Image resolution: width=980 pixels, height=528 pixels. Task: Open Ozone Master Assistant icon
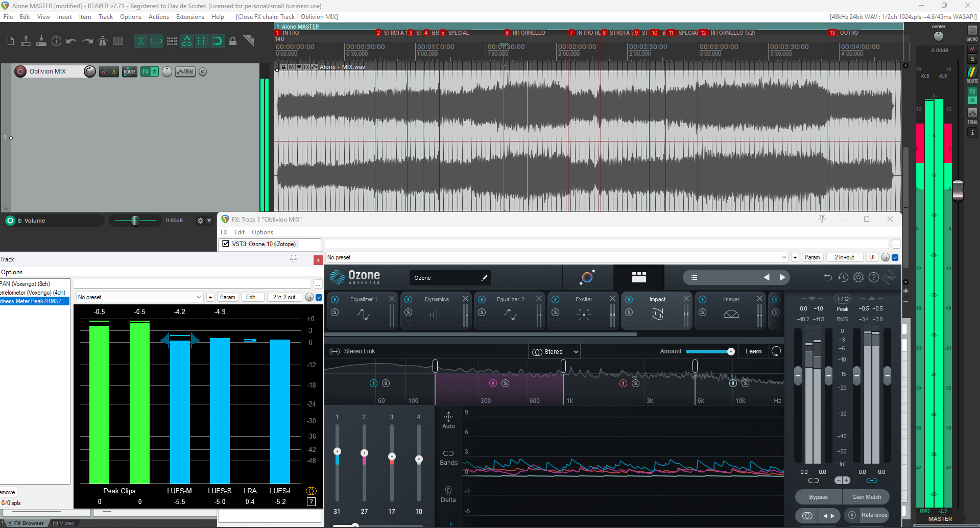tap(587, 277)
